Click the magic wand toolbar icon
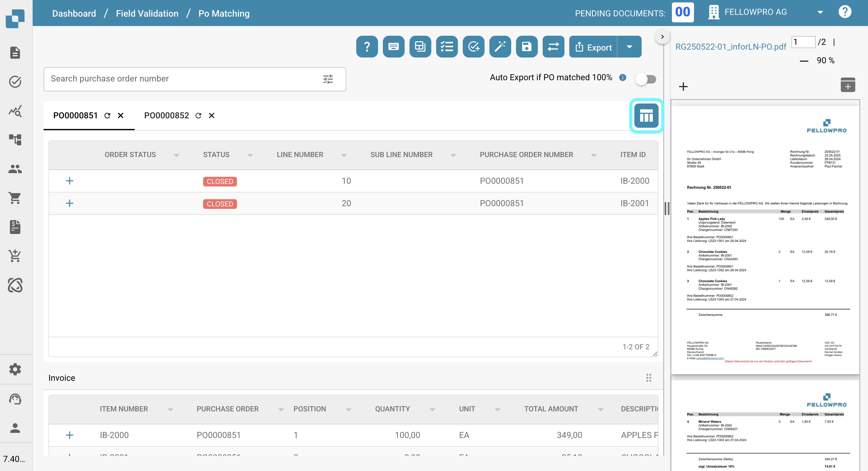Image resolution: width=868 pixels, height=471 pixels. point(500,47)
